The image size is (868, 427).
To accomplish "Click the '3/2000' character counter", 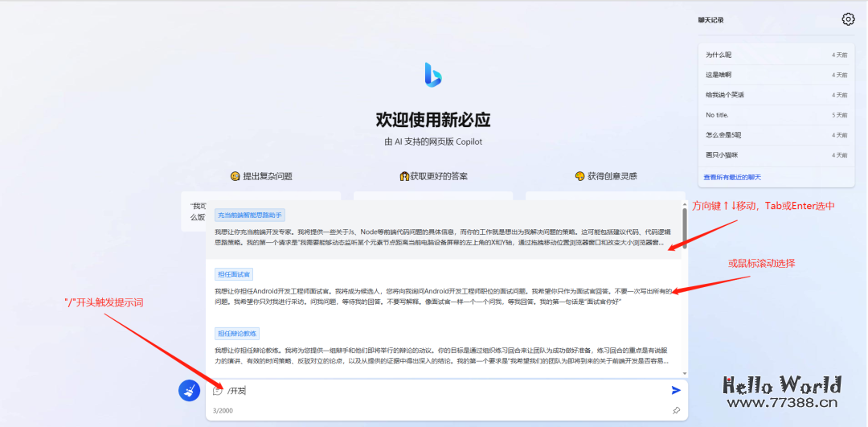I will point(223,411).
